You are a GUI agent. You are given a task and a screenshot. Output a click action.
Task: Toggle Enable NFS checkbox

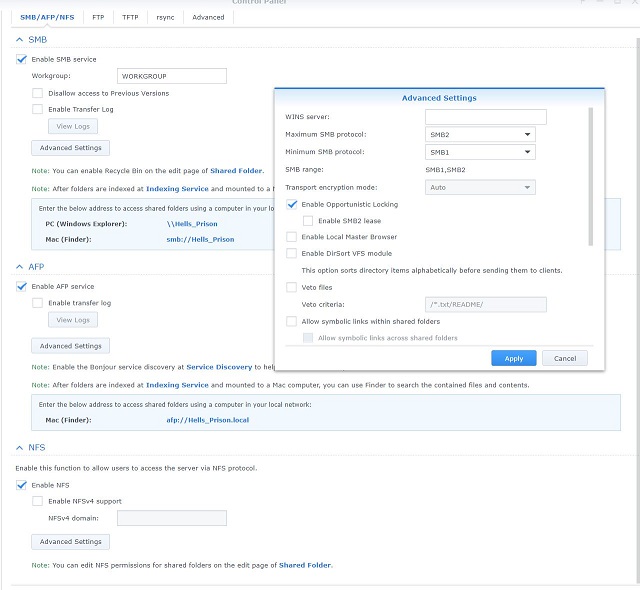[22, 485]
